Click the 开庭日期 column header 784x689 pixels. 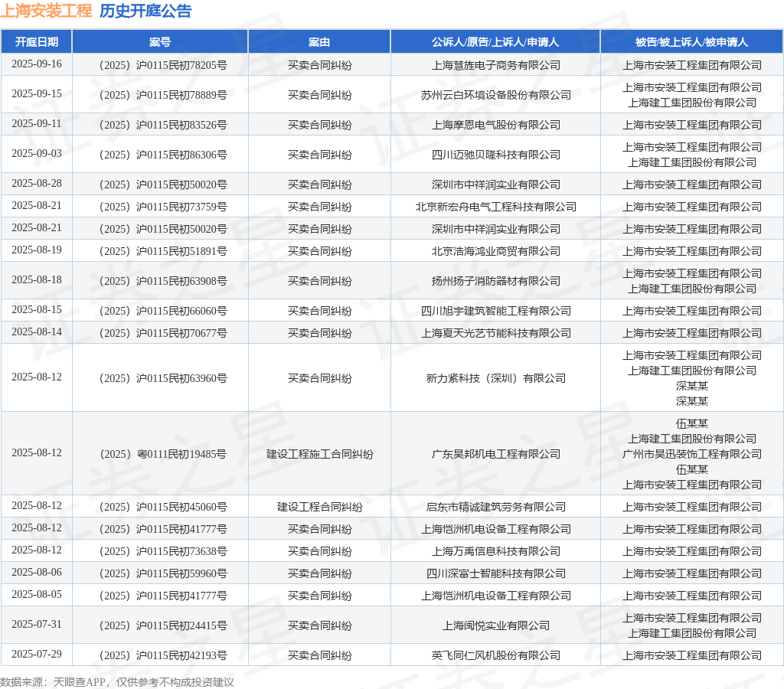point(37,42)
